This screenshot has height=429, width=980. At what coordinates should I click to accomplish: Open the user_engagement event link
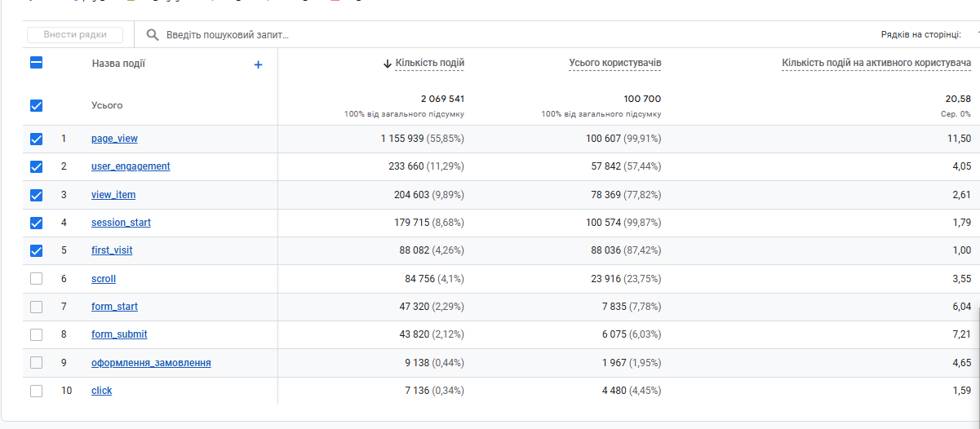point(131,166)
